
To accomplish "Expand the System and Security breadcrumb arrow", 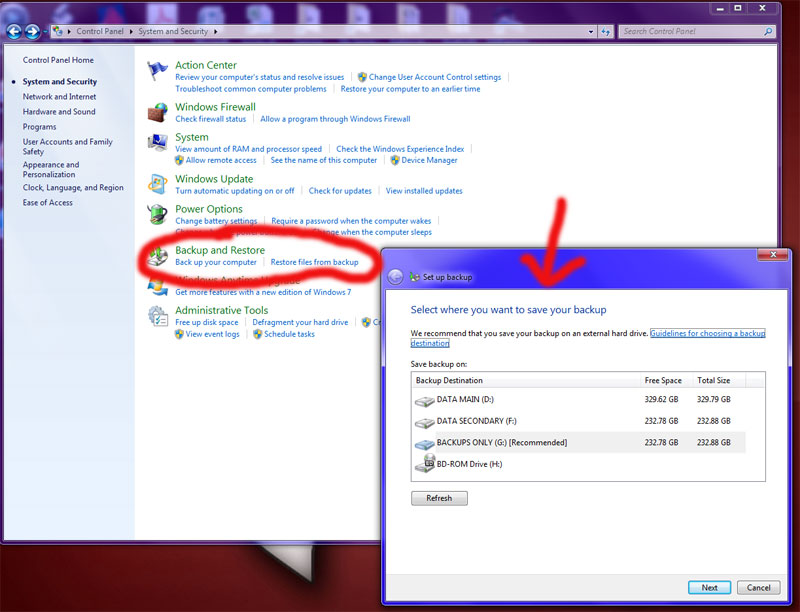I will [x=215, y=32].
